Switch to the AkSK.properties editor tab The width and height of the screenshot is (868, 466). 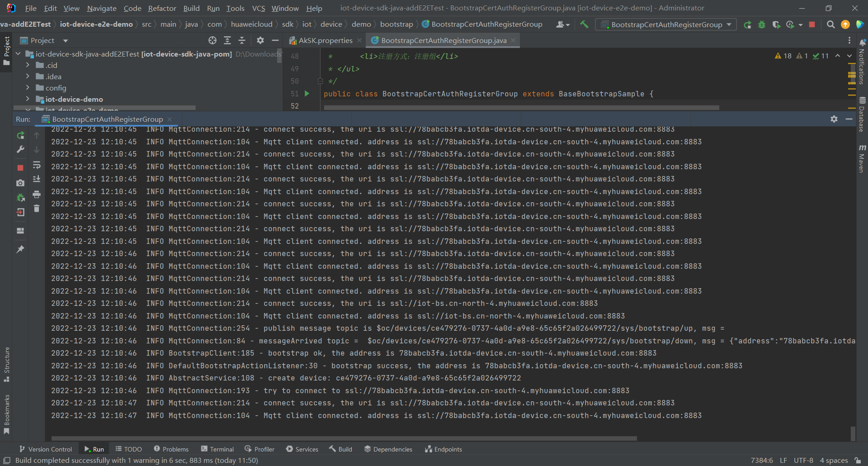(x=325, y=41)
